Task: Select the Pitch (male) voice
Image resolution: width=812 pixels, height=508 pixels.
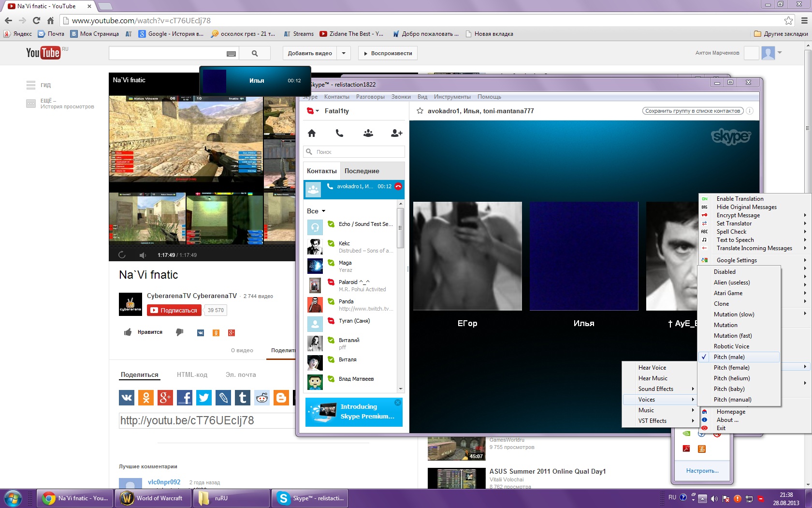Action: click(739, 357)
